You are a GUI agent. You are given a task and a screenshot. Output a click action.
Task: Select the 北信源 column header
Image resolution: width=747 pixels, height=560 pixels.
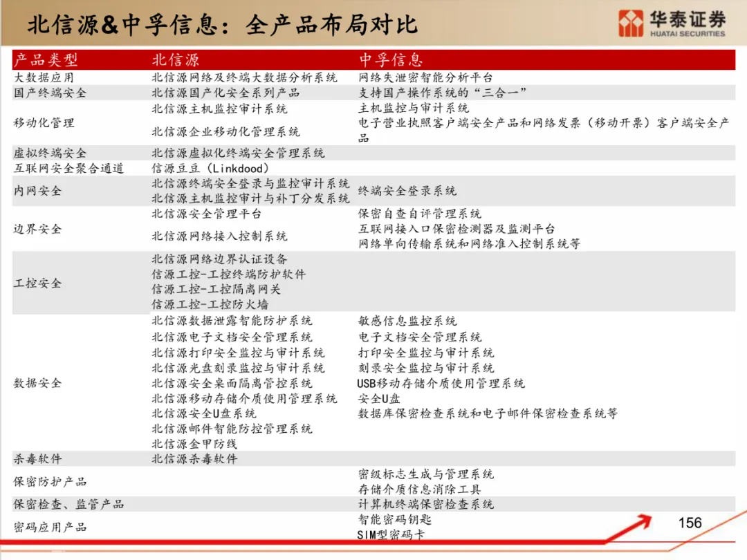click(175, 60)
